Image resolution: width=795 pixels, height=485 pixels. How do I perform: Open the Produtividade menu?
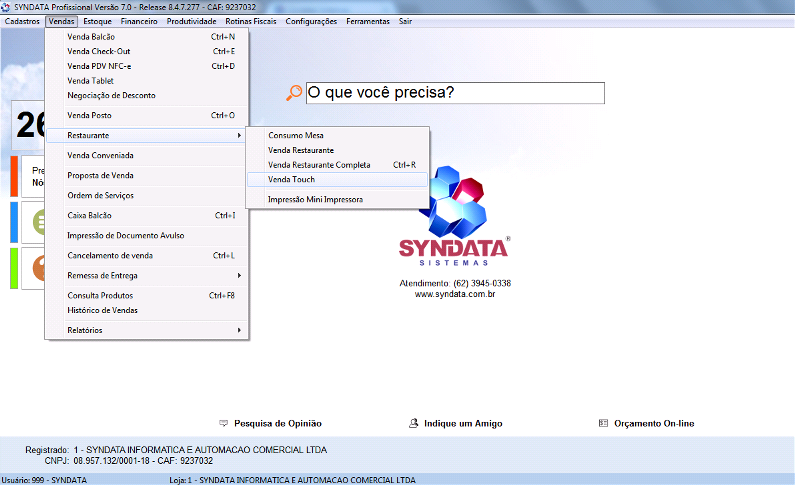pyautogui.click(x=191, y=21)
